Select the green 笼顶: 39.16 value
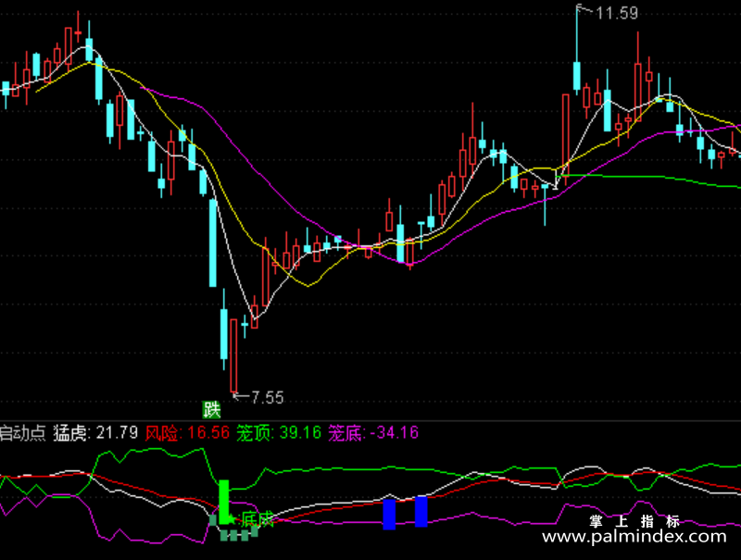This screenshot has width=741, height=560. pos(279,432)
